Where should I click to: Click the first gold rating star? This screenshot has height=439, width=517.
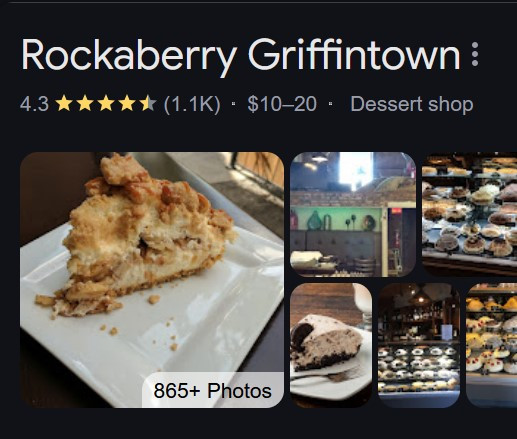(64, 103)
